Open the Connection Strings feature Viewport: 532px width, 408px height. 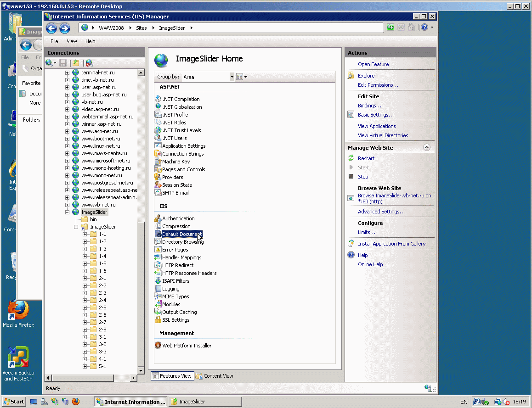tap(180, 153)
